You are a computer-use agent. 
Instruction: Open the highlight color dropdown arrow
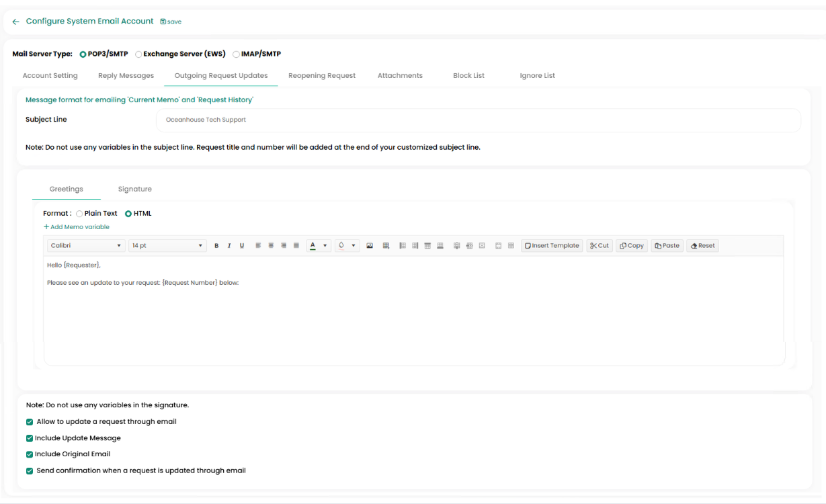[354, 246]
